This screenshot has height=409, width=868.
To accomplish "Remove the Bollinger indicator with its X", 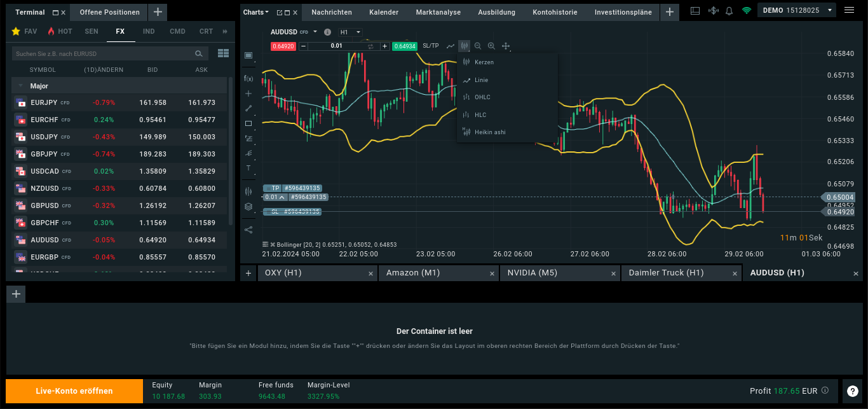I will click(273, 244).
